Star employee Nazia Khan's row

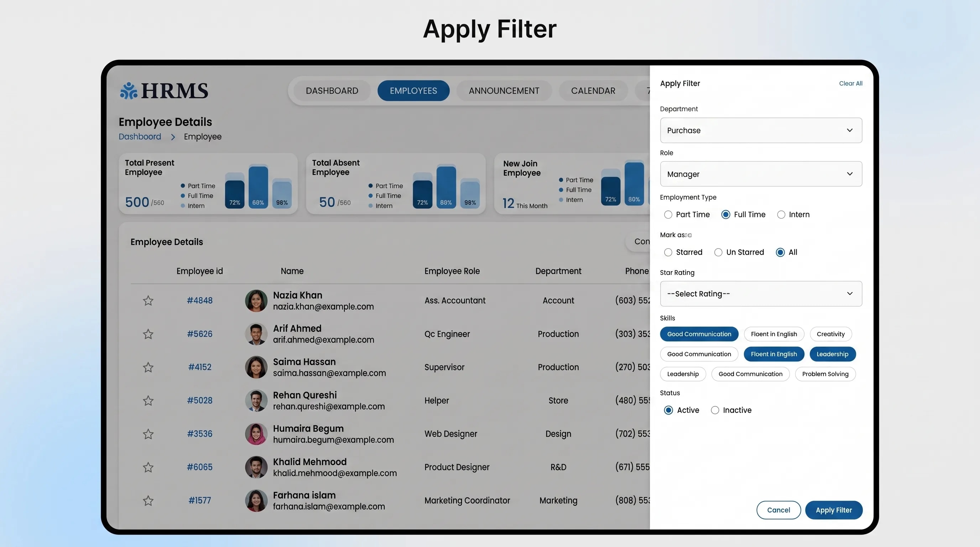(x=148, y=301)
